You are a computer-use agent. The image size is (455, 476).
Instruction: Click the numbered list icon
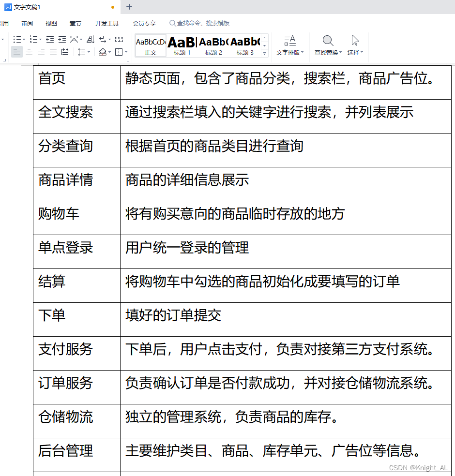coord(33,40)
